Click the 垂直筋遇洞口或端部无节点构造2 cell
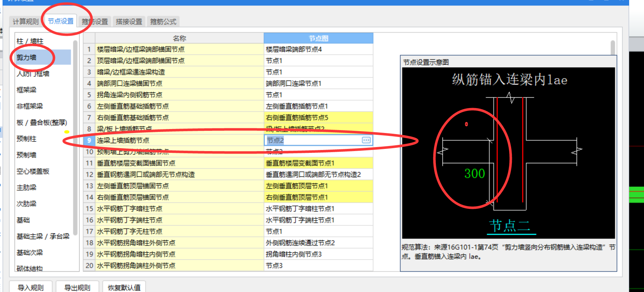Viewport: 644px width, 292px height. coord(319,175)
